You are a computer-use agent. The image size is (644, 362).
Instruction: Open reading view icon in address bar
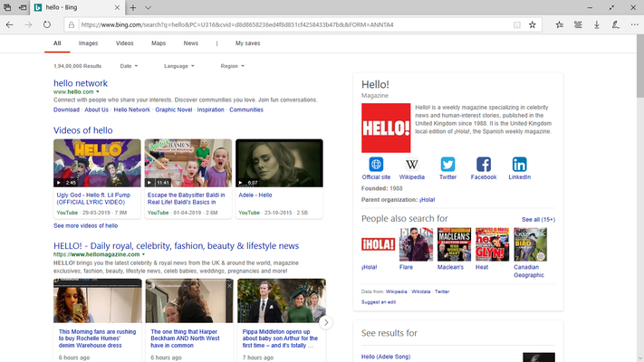point(517,24)
